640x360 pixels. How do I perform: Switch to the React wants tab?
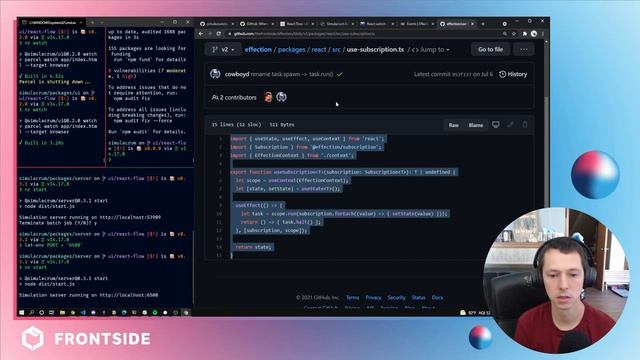pyautogui.click(x=376, y=24)
